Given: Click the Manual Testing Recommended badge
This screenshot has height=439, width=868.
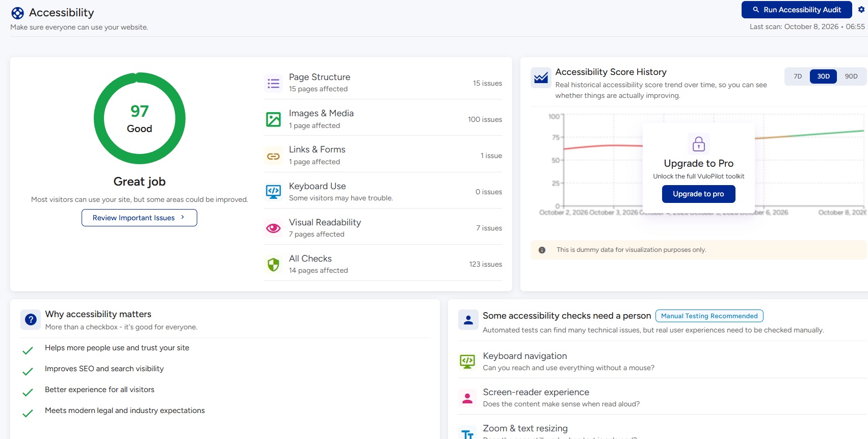Looking at the screenshot, I should 709,316.
